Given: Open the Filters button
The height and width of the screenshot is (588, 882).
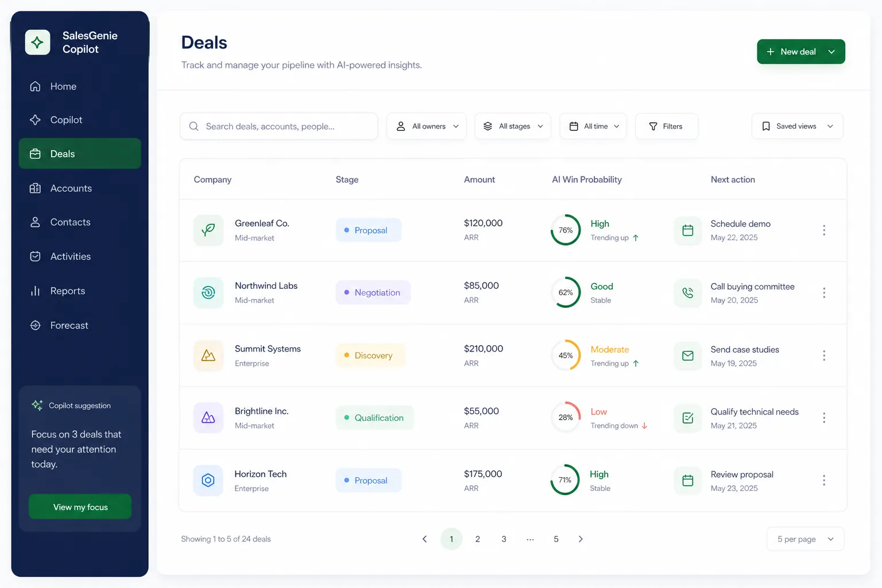Looking at the screenshot, I should click(667, 126).
